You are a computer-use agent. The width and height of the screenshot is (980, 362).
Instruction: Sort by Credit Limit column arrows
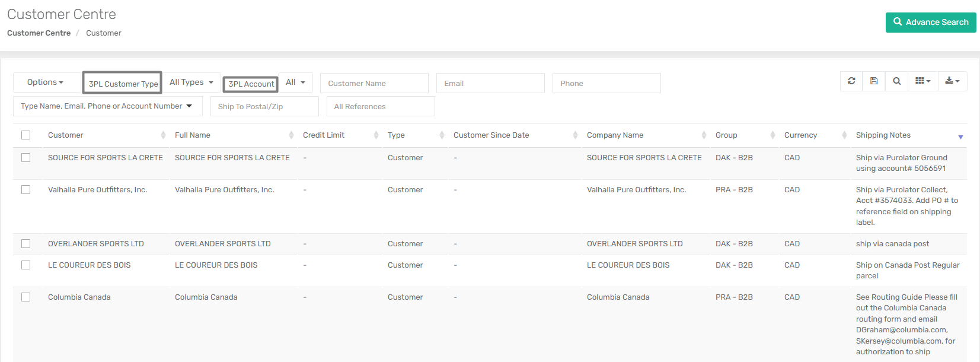click(376, 135)
